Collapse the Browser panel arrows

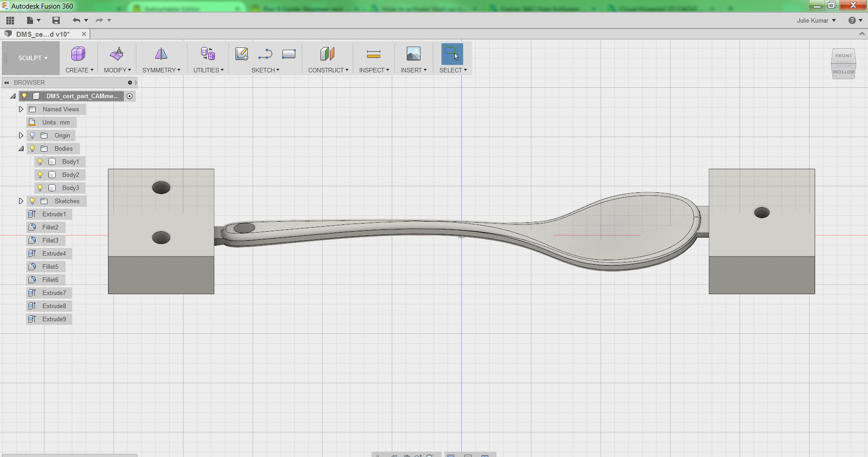(x=7, y=82)
